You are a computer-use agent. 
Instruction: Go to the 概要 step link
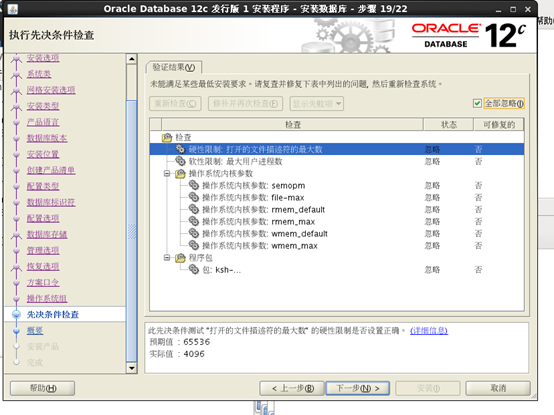(35, 331)
